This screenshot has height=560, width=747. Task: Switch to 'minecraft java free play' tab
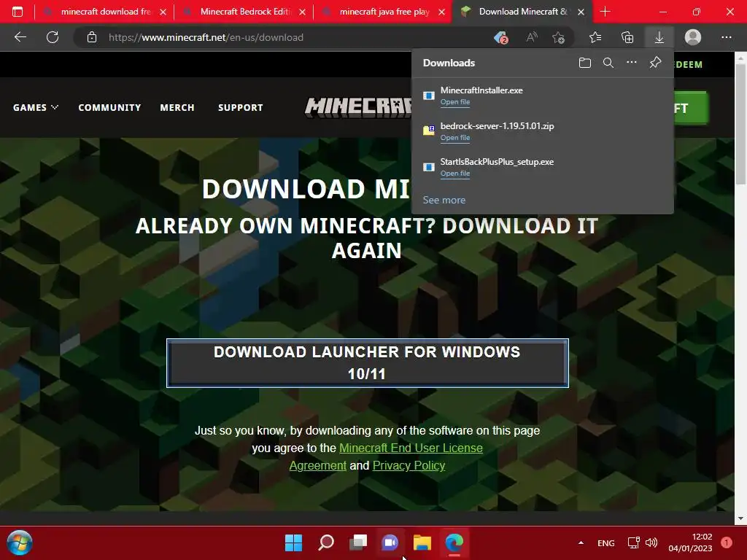coord(384,12)
